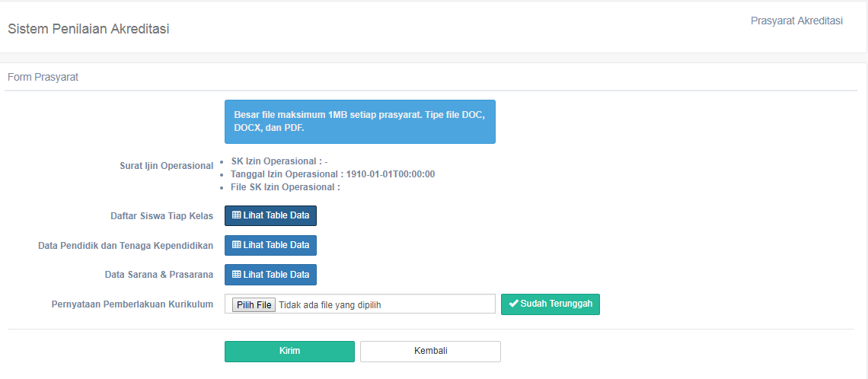
Task: Choose a file with Pilih File button
Action: click(254, 305)
